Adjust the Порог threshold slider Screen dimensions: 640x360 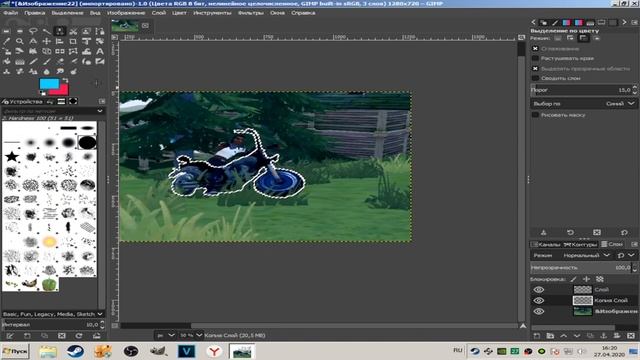pos(584,90)
